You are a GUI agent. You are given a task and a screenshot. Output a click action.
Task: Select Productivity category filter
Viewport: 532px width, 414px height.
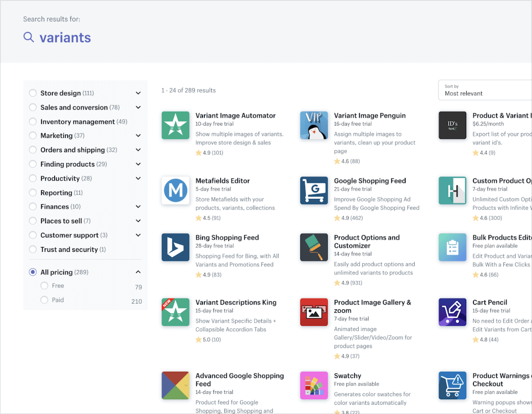(x=33, y=178)
